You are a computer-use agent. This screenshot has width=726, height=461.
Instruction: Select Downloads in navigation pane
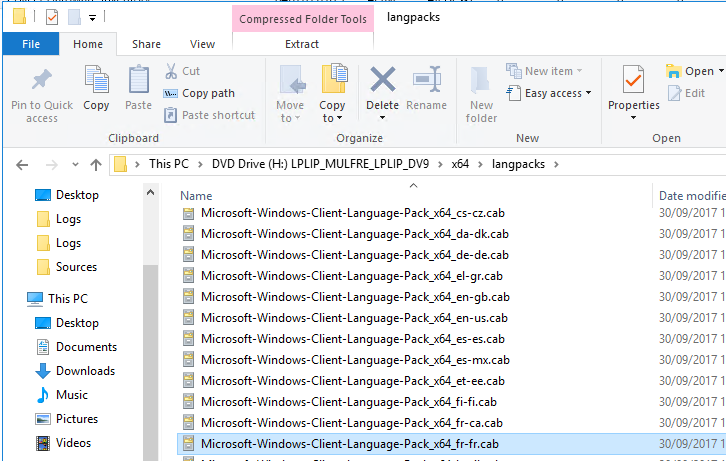[76, 371]
